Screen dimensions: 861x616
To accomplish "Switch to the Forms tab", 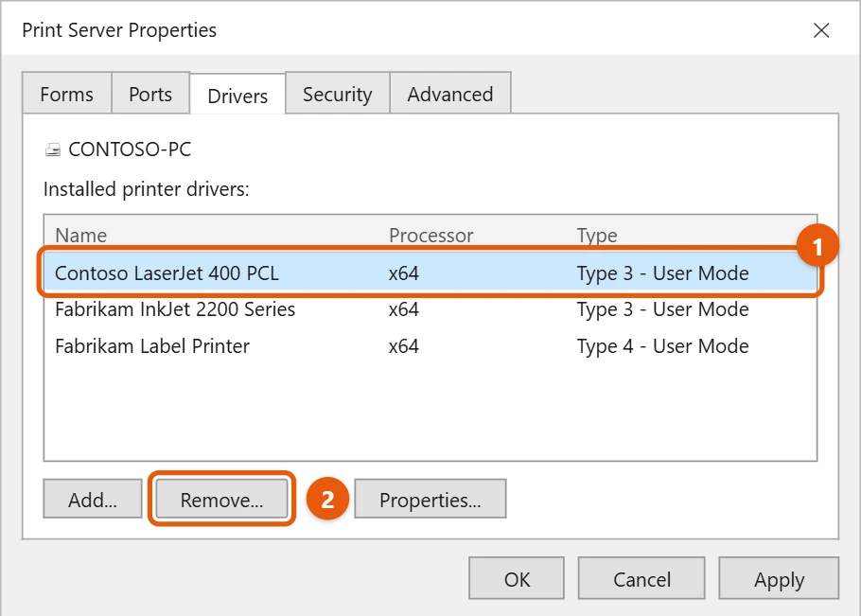I will click(x=67, y=94).
